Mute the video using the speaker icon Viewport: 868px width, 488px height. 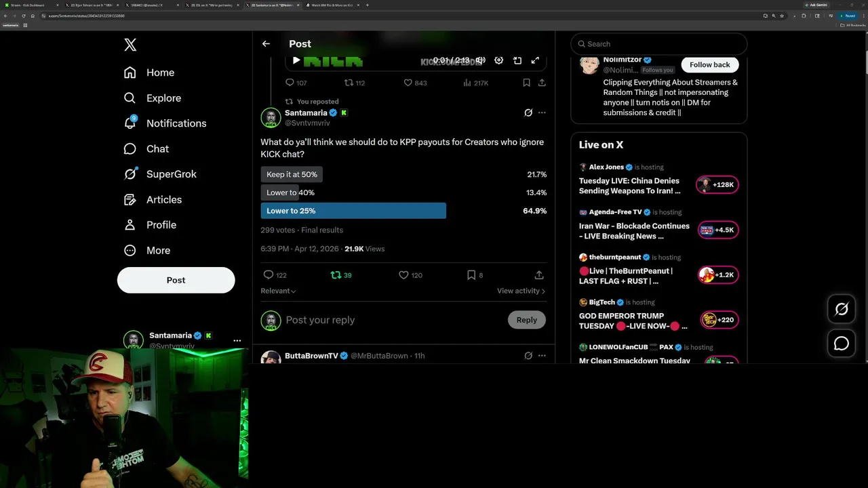[x=480, y=60]
